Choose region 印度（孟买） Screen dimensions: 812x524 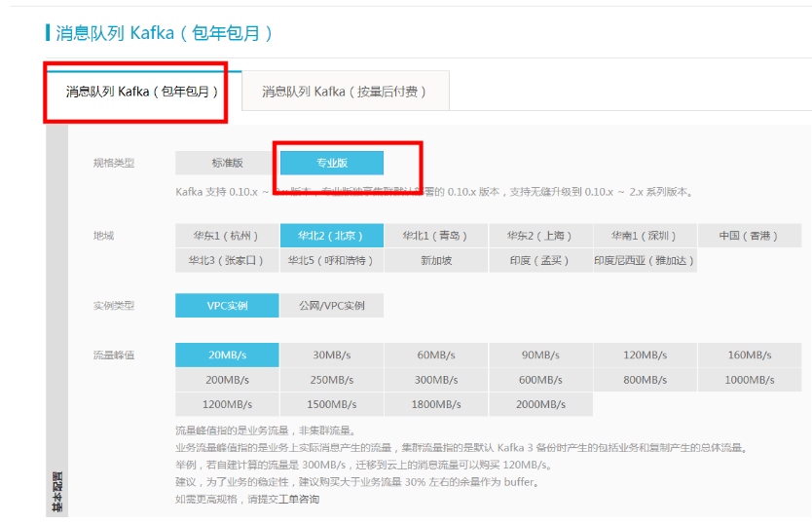pos(540,260)
